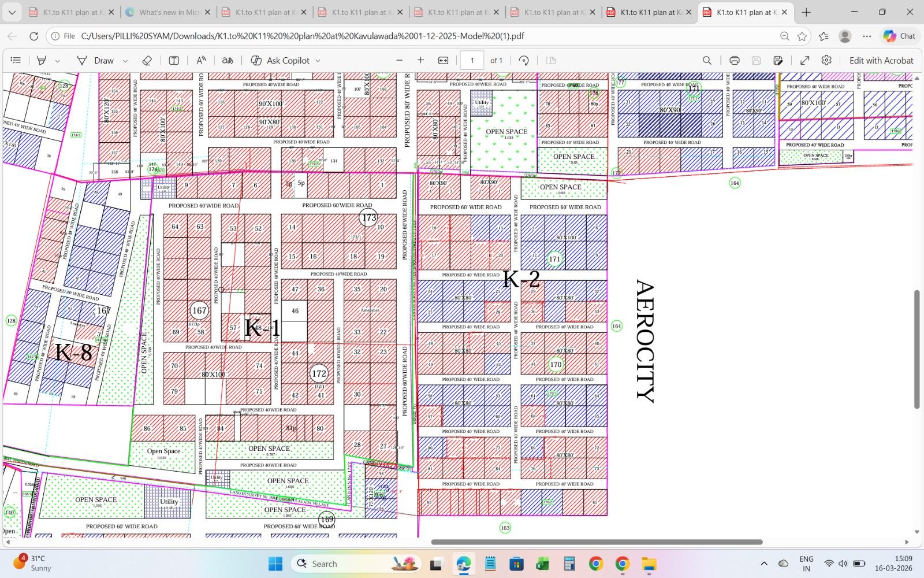
Task: Refresh the current page
Action: point(33,36)
